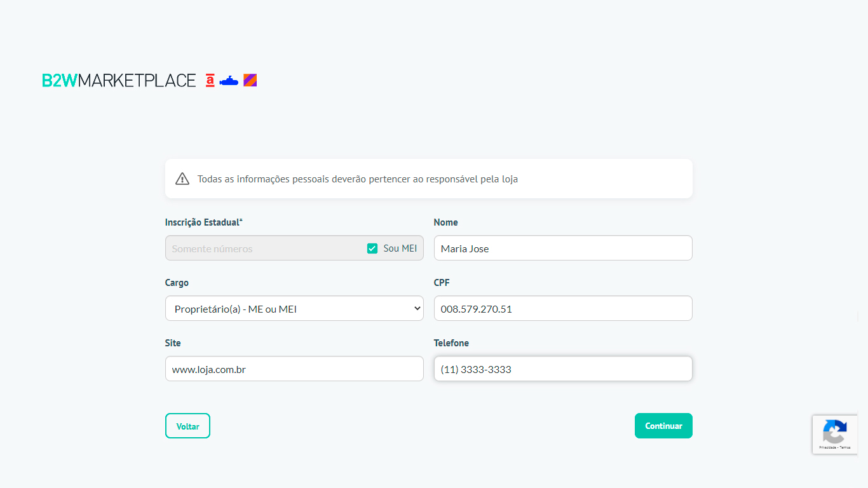The image size is (868, 488).
Task: Enable Inscrição Estadual by toggling Sou MEI
Action: coord(372,248)
